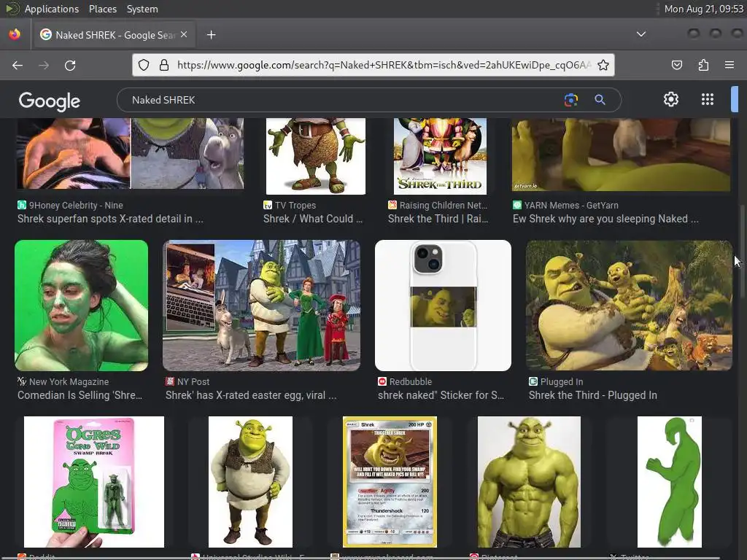747x560 pixels.
Task: Click the TV Tropes source label
Action: pyautogui.click(x=295, y=205)
